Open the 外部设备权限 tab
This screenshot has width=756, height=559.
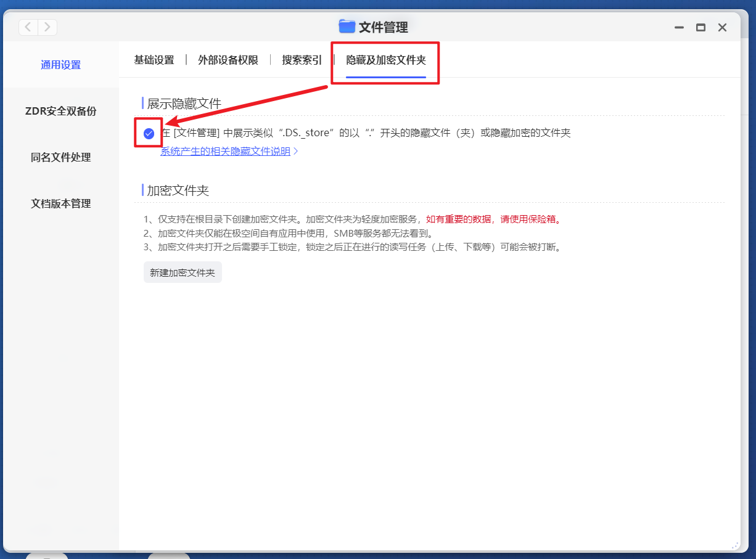pyautogui.click(x=229, y=59)
